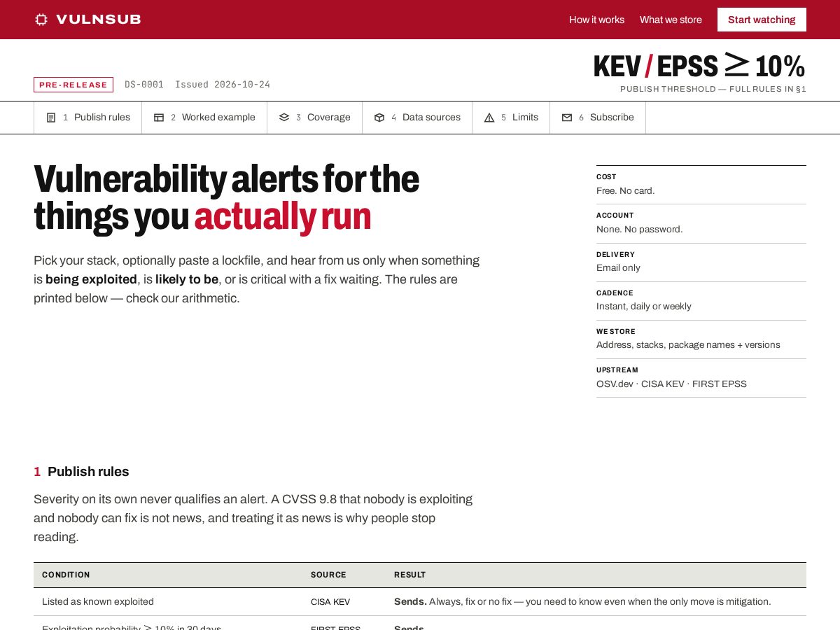Click the Coverage layers icon
Screen dimensions: 840x630
click(284, 118)
